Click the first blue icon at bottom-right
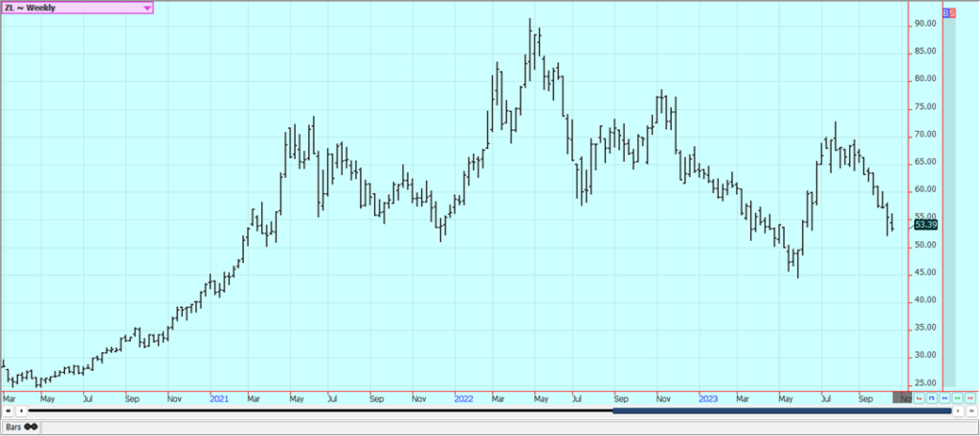 (931, 398)
